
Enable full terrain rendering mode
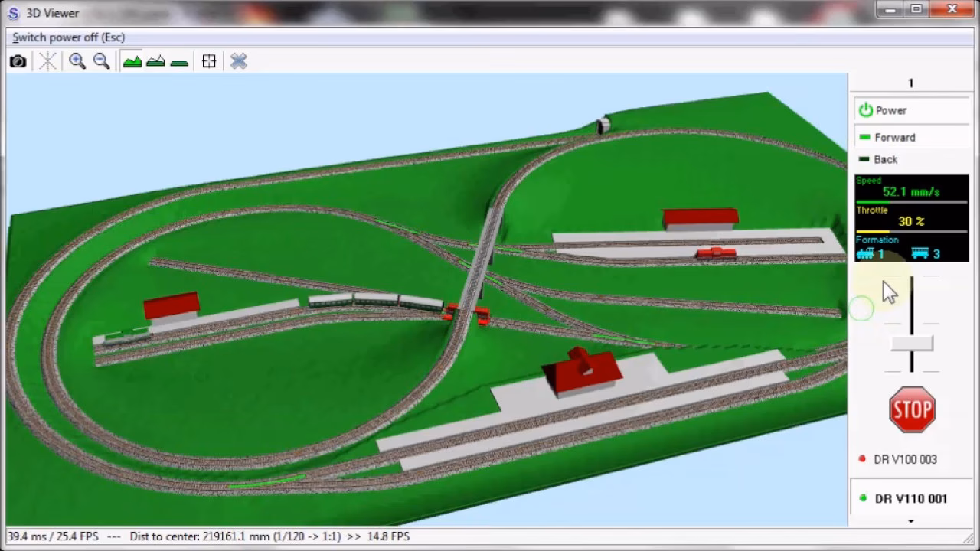pos(132,61)
